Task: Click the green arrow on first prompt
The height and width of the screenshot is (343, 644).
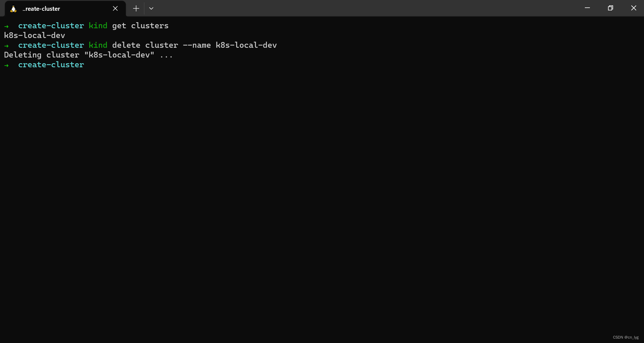Action: (x=6, y=26)
